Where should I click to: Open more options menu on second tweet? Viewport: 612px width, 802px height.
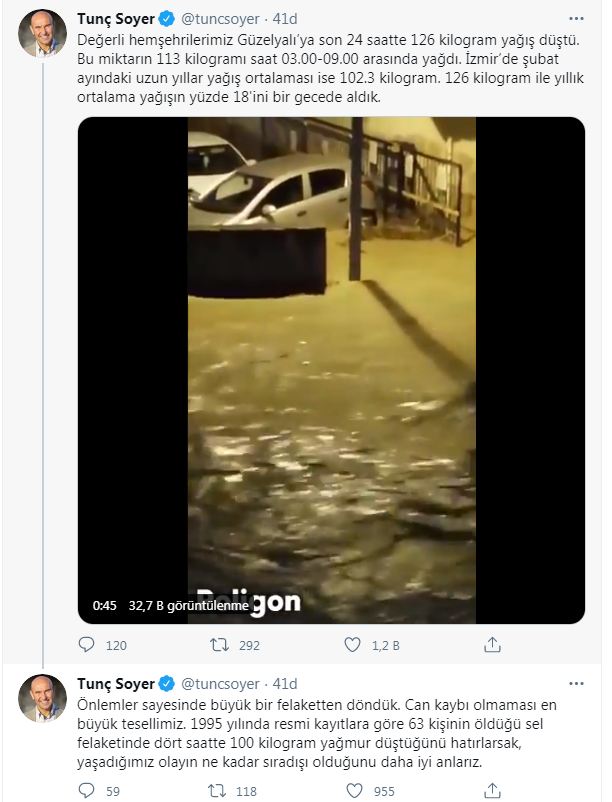576,684
